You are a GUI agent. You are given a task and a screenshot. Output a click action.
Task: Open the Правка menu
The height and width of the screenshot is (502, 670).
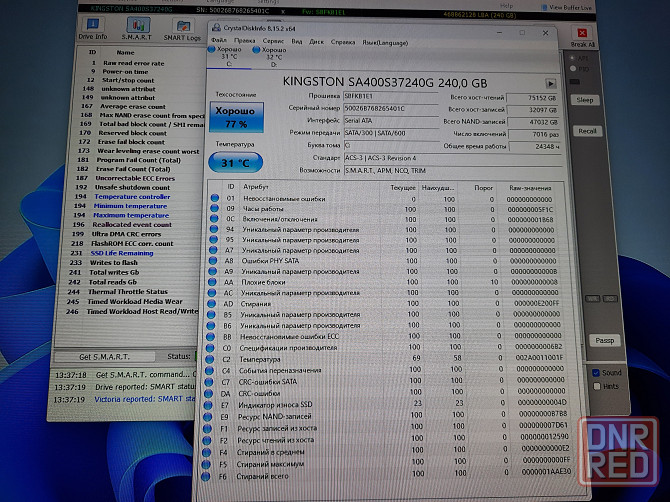click(245, 41)
